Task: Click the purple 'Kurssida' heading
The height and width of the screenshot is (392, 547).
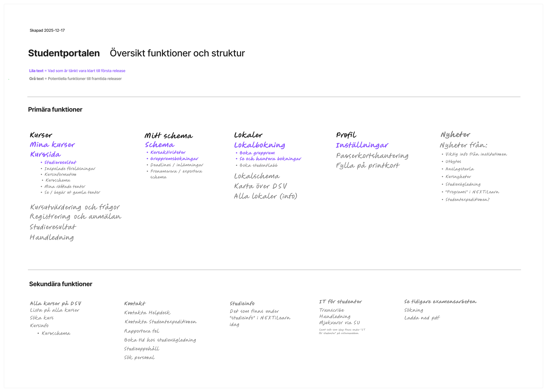Action: pyautogui.click(x=46, y=154)
